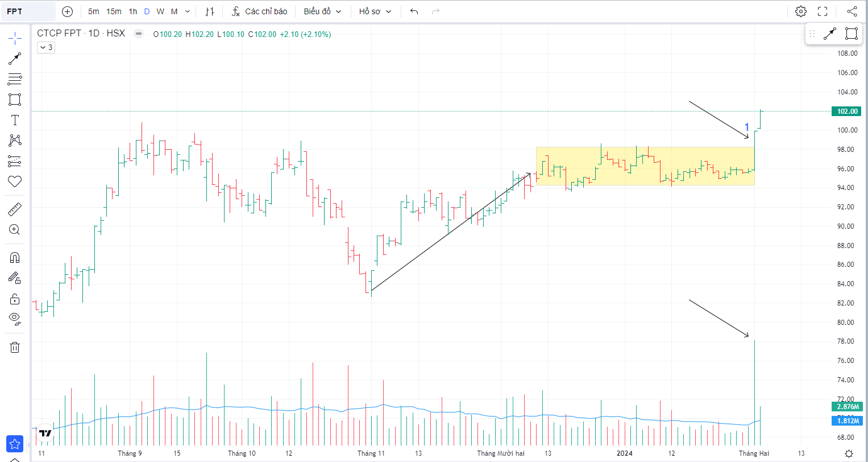Viewport: 868px width, 462px height.
Task: Select the rectangle shapes tool in left sidebar
Action: (15, 100)
